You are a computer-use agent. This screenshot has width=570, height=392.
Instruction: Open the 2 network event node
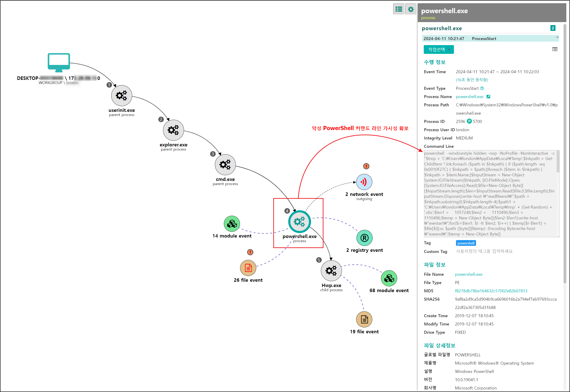[364, 182]
